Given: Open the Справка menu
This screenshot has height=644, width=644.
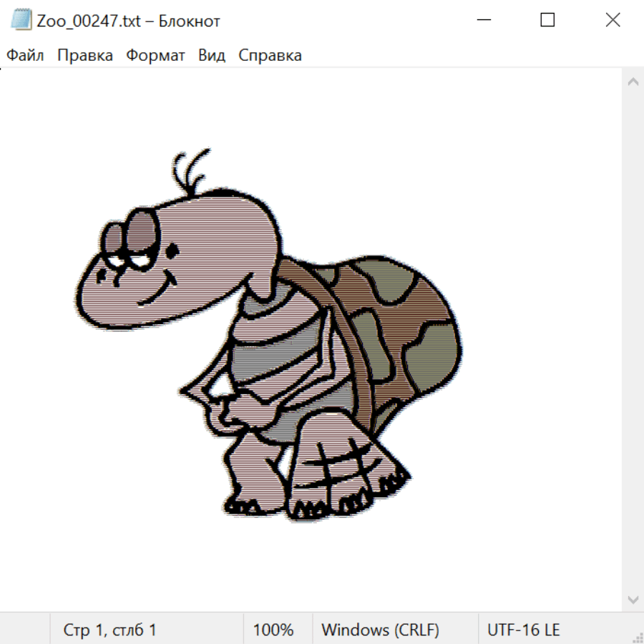Looking at the screenshot, I should pos(270,56).
